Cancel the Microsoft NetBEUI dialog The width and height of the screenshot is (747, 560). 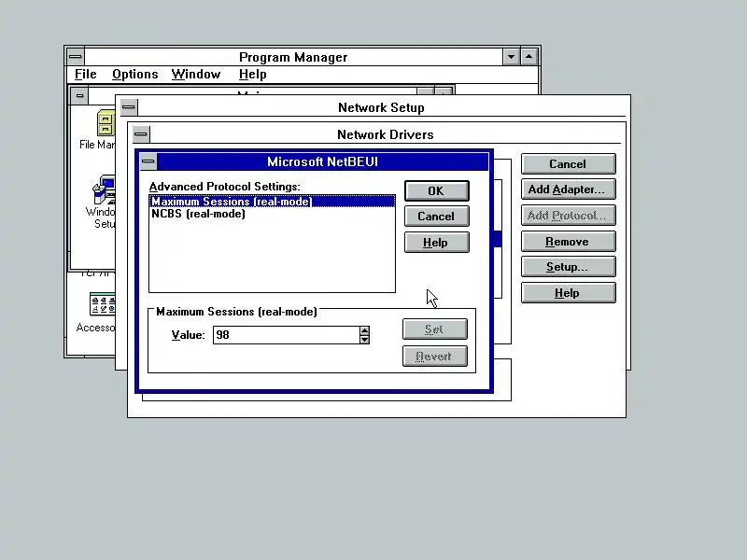tap(436, 217)
